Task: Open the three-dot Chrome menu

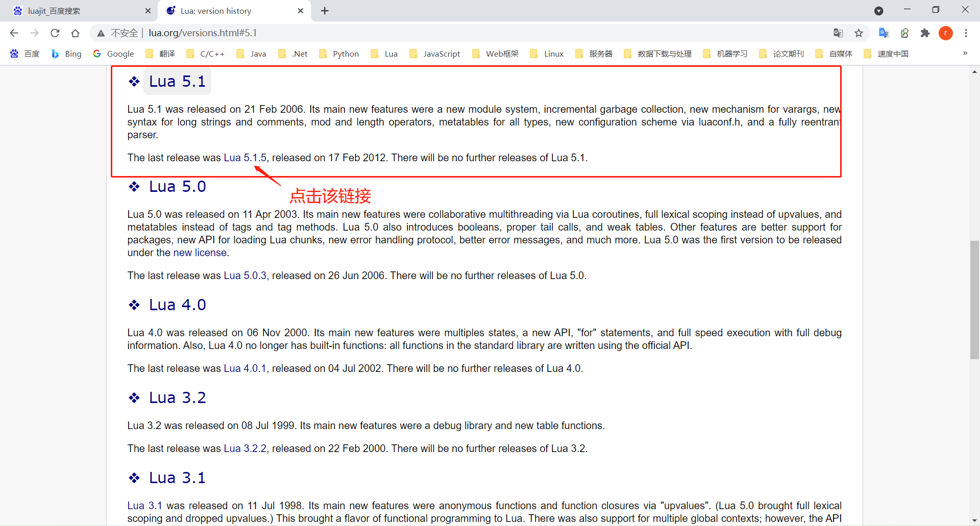Action: click(x=966, y=33)
